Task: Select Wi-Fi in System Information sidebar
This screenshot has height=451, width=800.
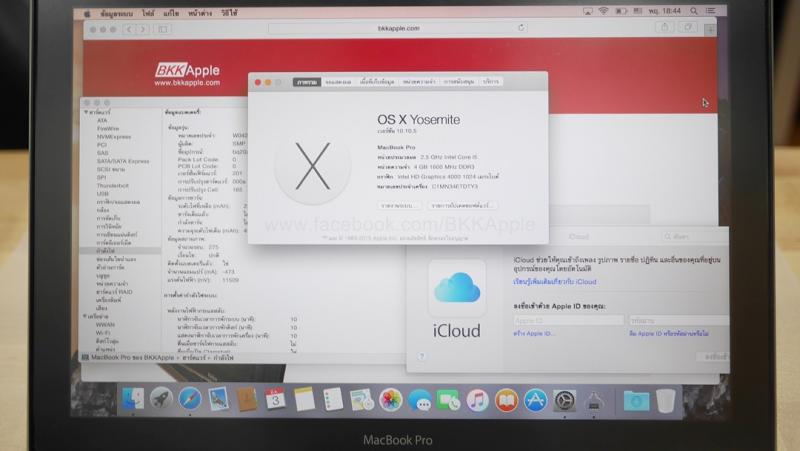Action: pyautogui.click(x=103, y=333)
